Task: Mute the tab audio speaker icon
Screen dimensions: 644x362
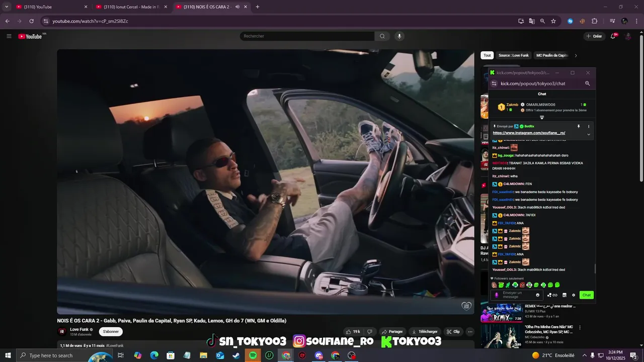Action: click(x=237, y=7)
